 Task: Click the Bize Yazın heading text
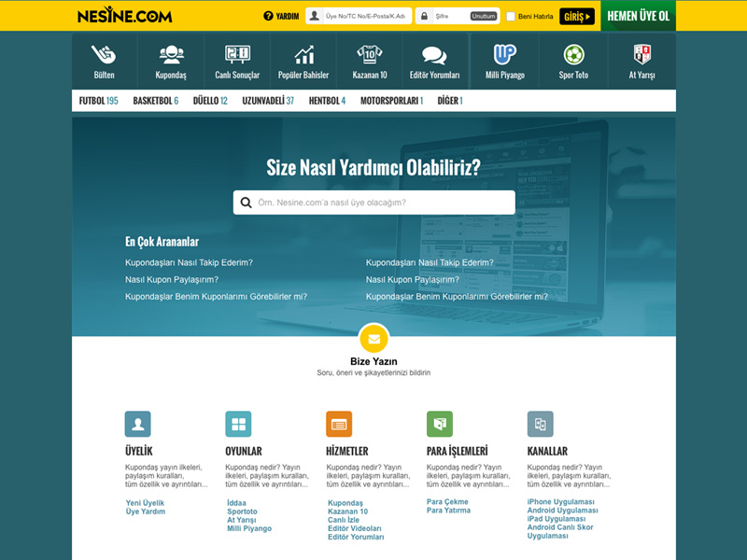point(373,361)
